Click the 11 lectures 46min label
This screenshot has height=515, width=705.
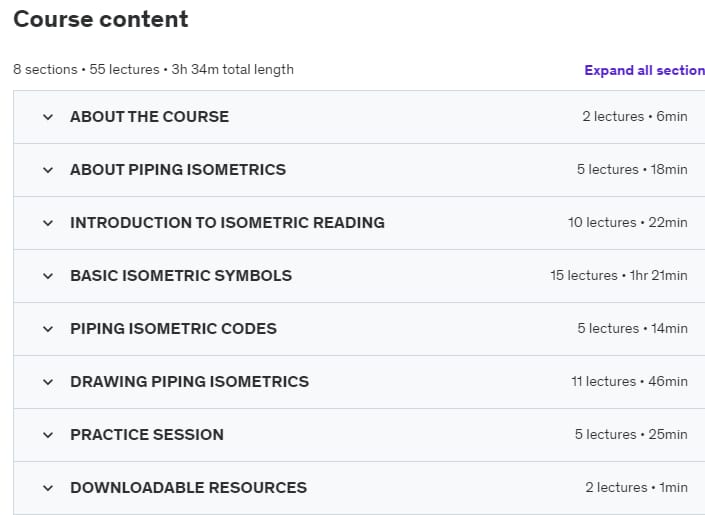tap(629, 381)
